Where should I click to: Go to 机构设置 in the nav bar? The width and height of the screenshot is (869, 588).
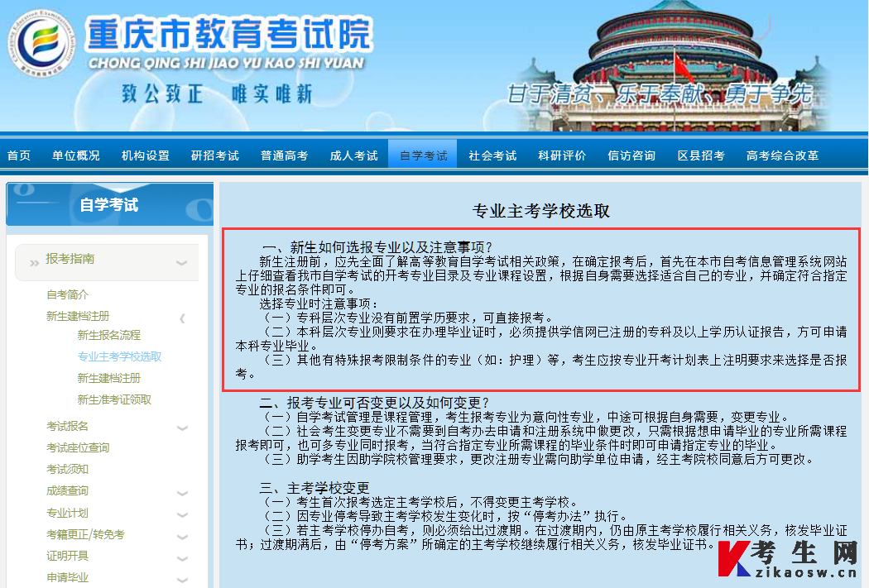tap(145, 155)
